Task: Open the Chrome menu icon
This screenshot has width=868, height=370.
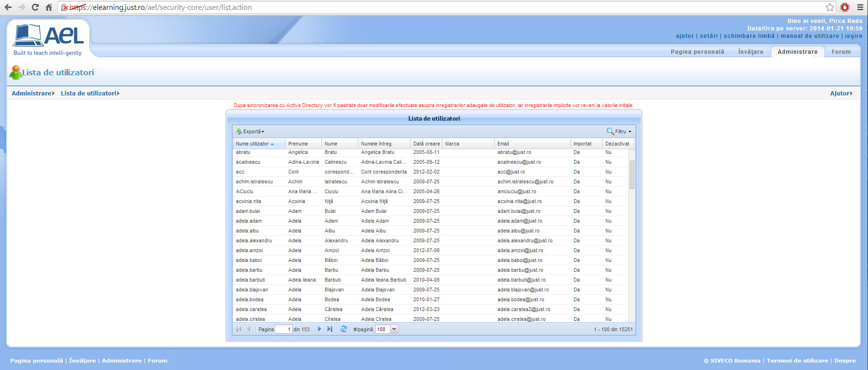Action: 860,7
